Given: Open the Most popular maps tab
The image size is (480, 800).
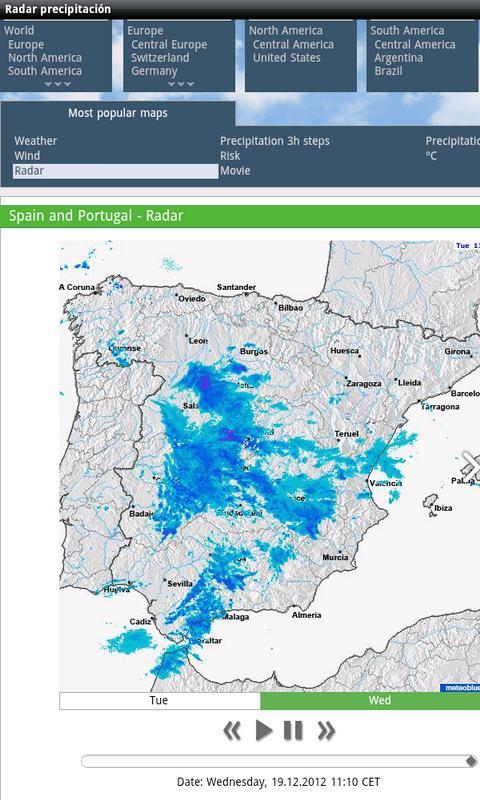Looking at the screenshot, I should pos(118,113).
